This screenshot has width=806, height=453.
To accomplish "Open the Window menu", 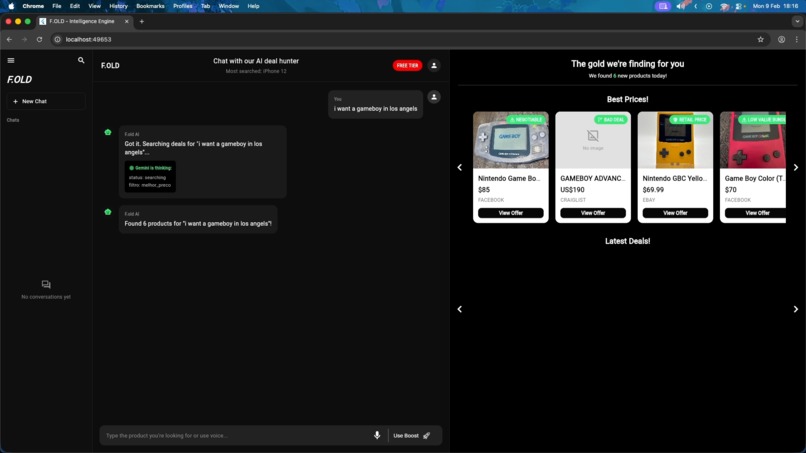I will (x=229, y=6).
